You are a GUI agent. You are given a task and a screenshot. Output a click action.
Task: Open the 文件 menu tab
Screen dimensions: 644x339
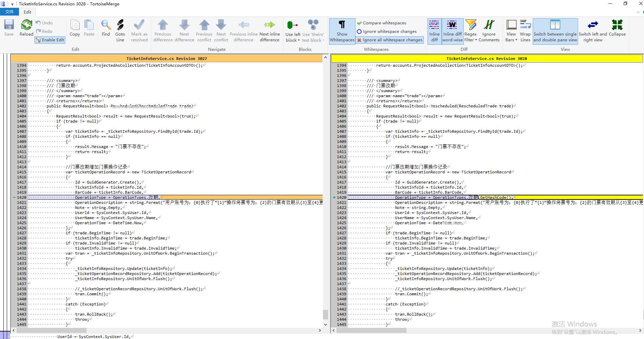(9, 12)
